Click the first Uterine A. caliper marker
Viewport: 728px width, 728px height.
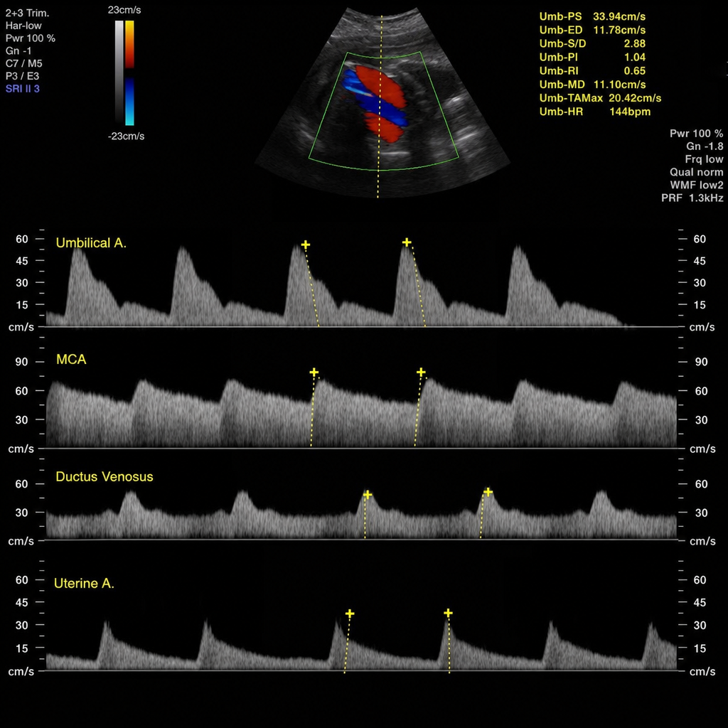point(350,614)
